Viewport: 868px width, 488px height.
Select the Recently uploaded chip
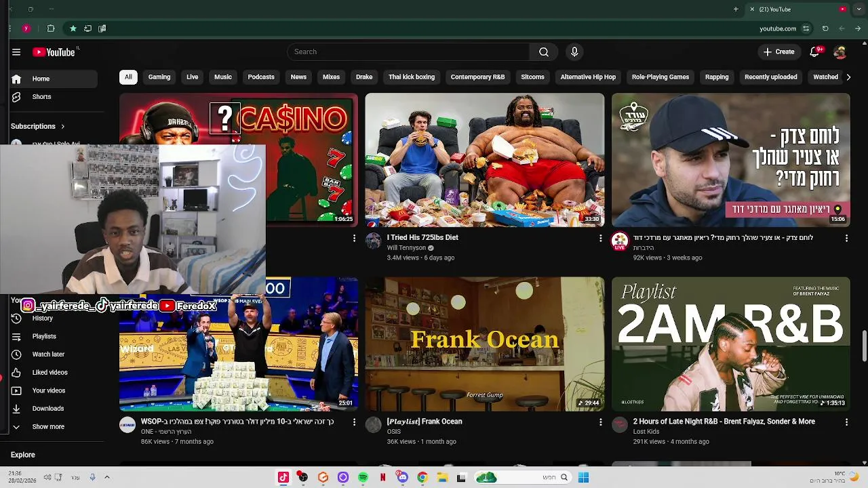pyautogui.click(x=771, y=77)
